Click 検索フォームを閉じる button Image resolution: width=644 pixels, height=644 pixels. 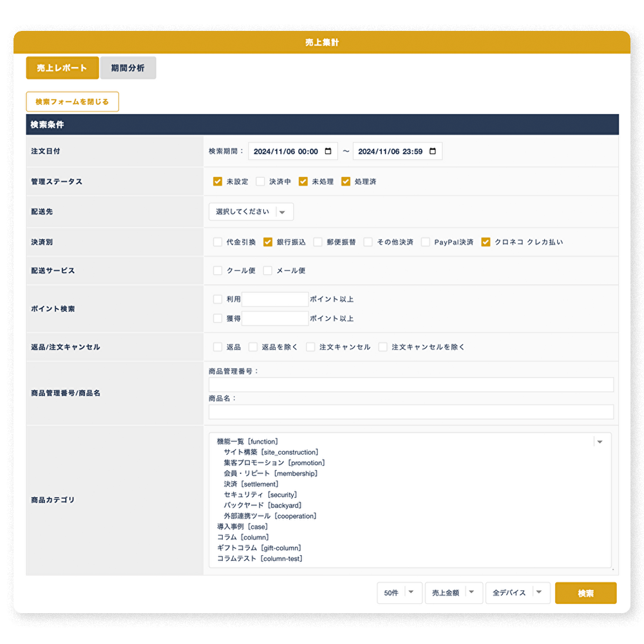click(72, 102)
